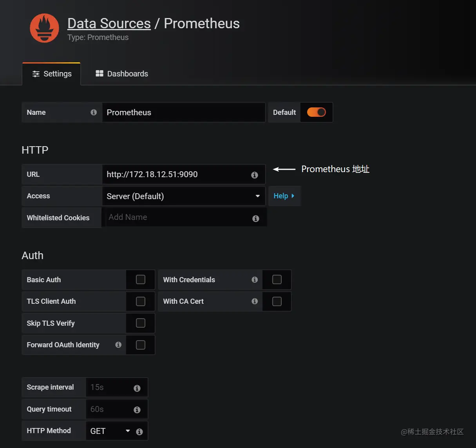Enable the Basic Auth checkbox
The height and width of the screenshot is (448, 476).
[x=141, y=280]
